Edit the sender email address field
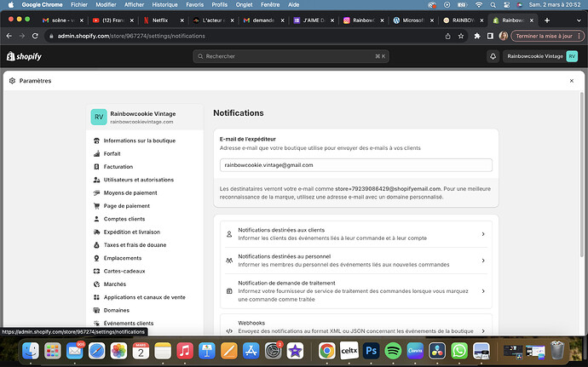Image resolution: width=588 pixels, height=367 pixels. point(356,165)
